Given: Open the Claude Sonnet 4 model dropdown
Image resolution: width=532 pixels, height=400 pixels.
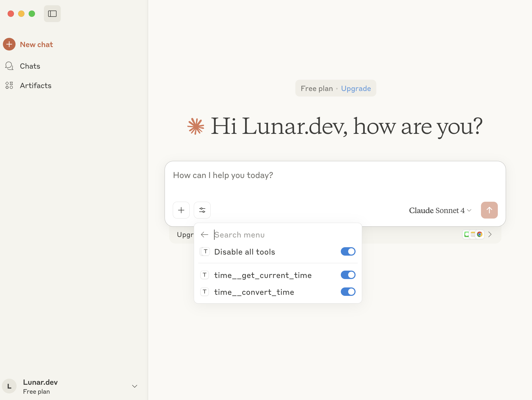Looking at the screenshot, I should point(440,210).
